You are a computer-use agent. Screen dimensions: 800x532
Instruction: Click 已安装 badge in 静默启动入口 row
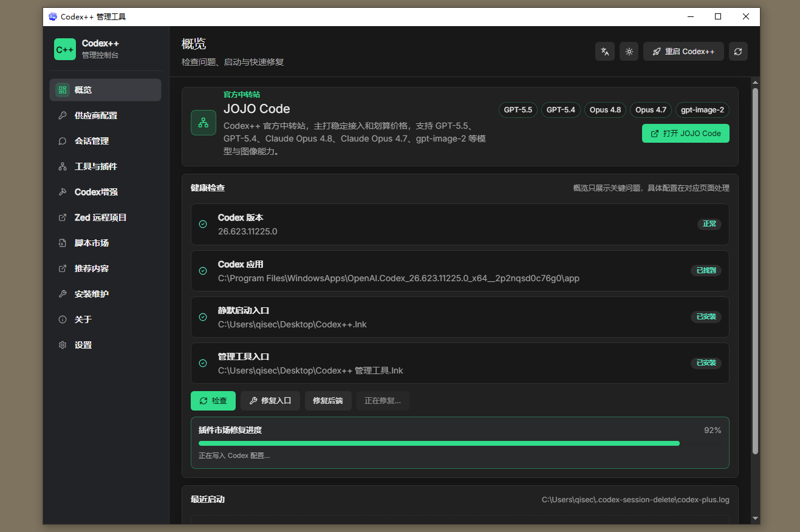(x=706, y=317)
